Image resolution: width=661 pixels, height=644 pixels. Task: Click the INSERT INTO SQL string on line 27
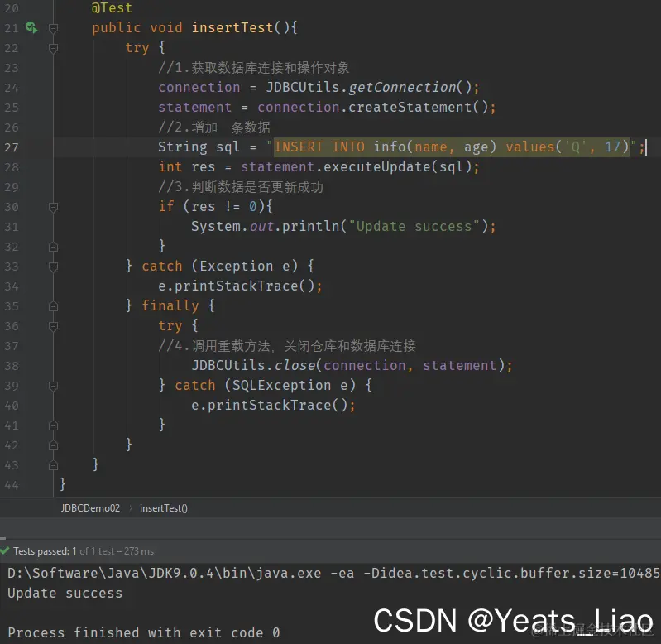tap(451, 147)
